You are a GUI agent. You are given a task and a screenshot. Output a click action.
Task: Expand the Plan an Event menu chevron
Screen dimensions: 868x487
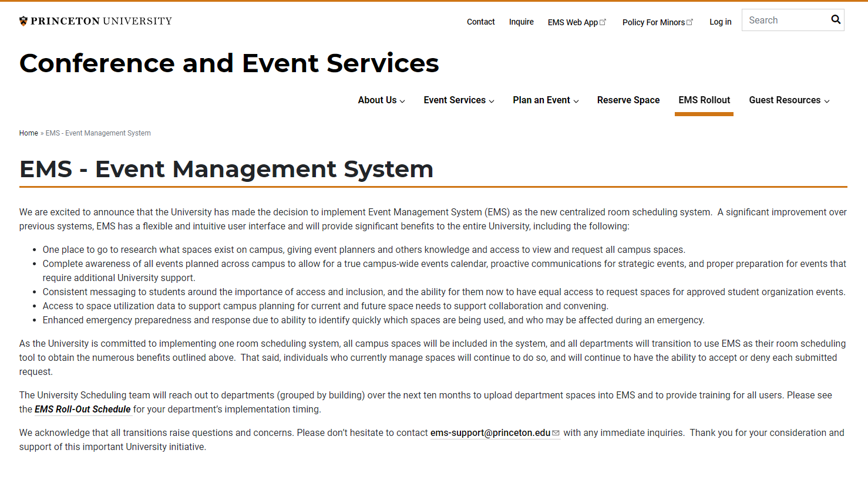click(x=576, y=101)
